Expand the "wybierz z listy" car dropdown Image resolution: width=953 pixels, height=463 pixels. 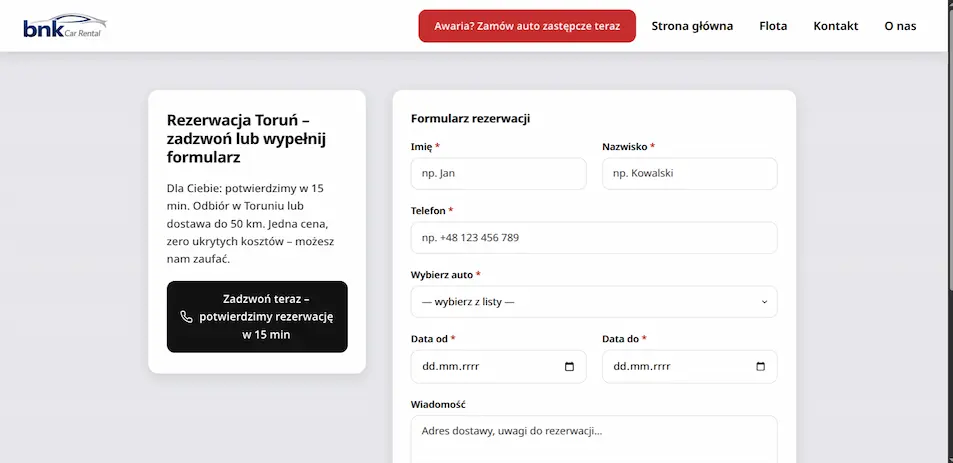[593, 302]
